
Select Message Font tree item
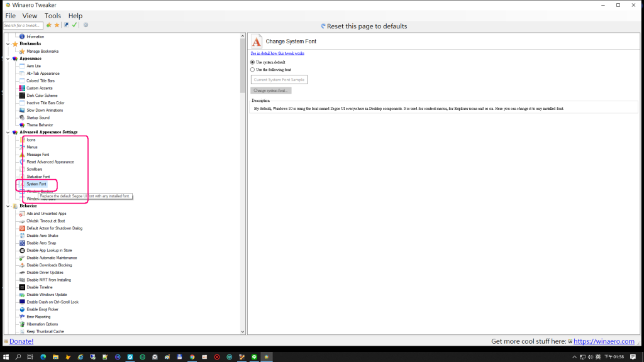38,155
